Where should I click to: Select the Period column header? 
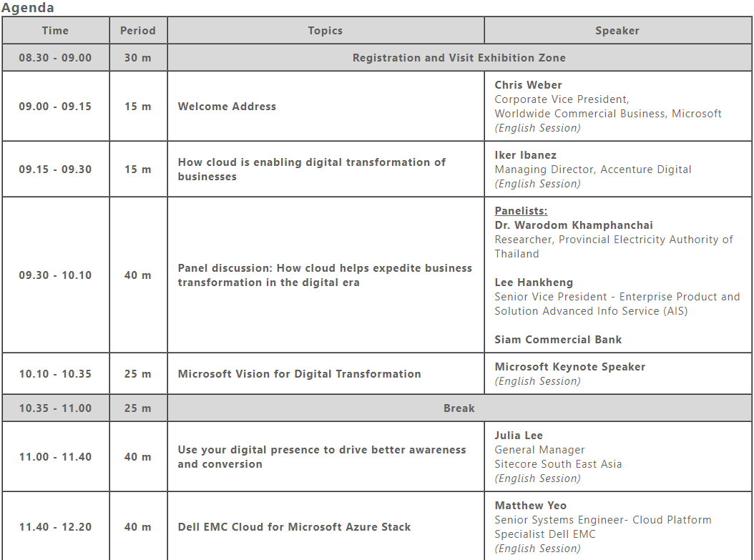pos(137,31)
